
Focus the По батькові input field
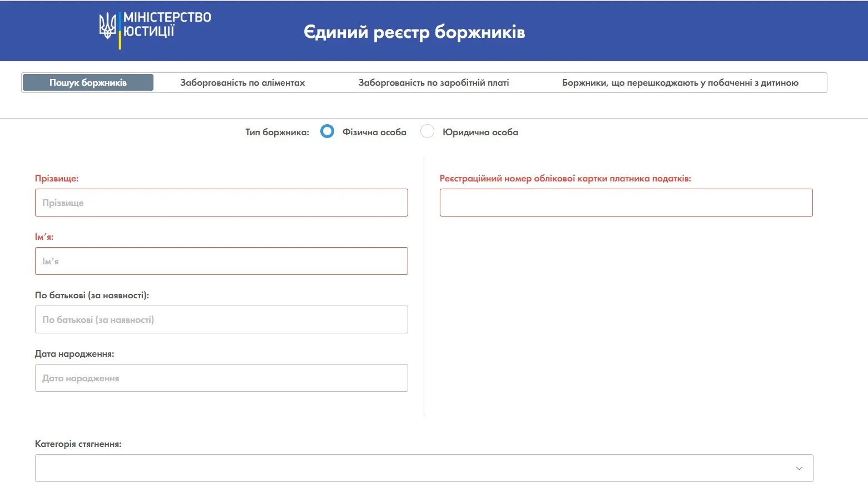pyautogui.click(x=221, y=319)
